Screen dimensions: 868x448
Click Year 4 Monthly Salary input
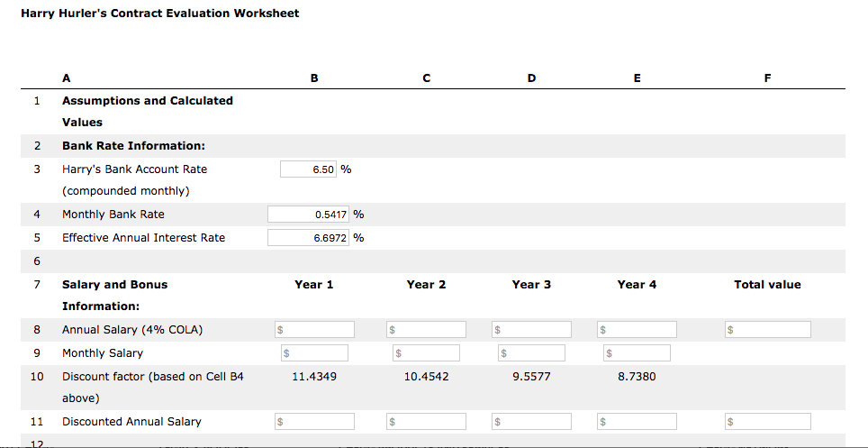[x=637, y=352]
